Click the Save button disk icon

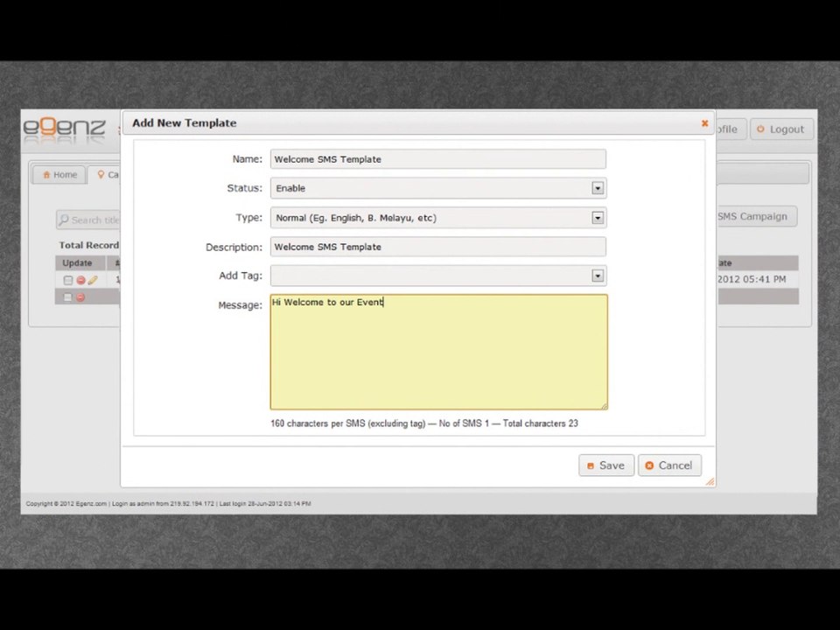[591, 466]
